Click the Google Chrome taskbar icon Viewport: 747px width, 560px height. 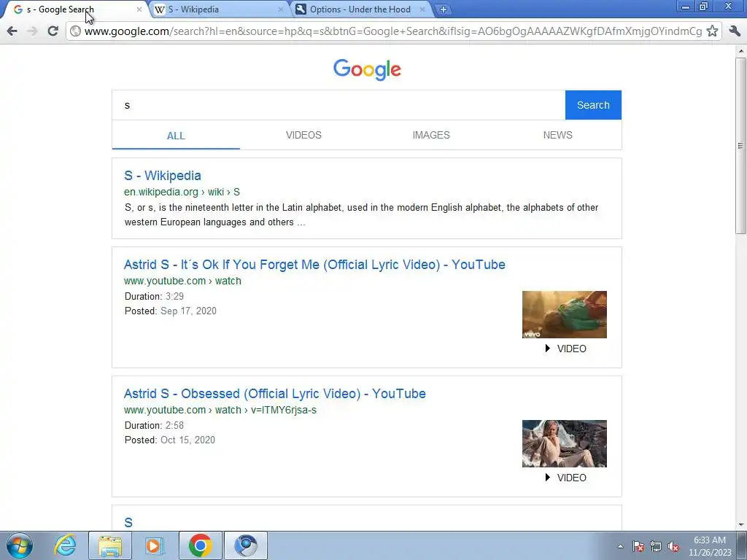200,545
